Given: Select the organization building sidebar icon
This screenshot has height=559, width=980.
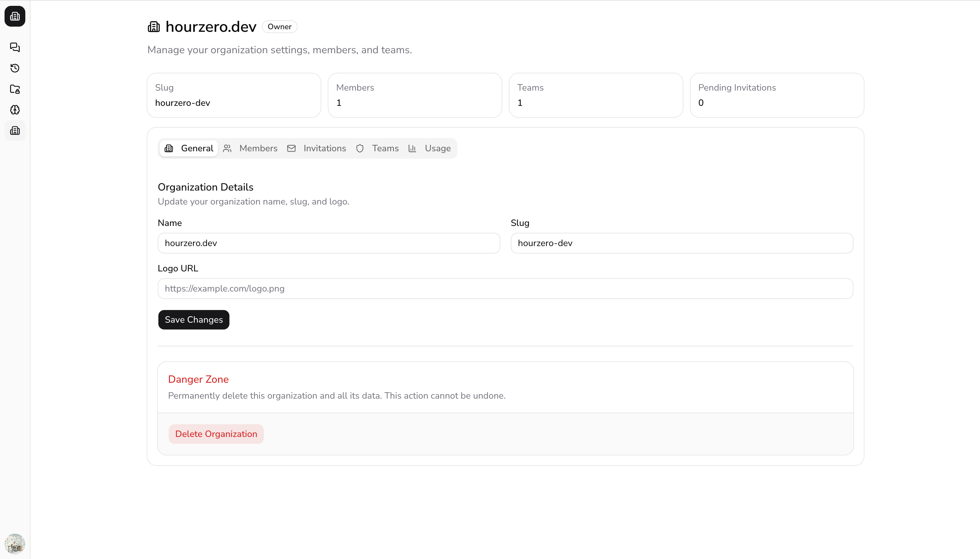Looking at the screenshot, I should [15, 130].
